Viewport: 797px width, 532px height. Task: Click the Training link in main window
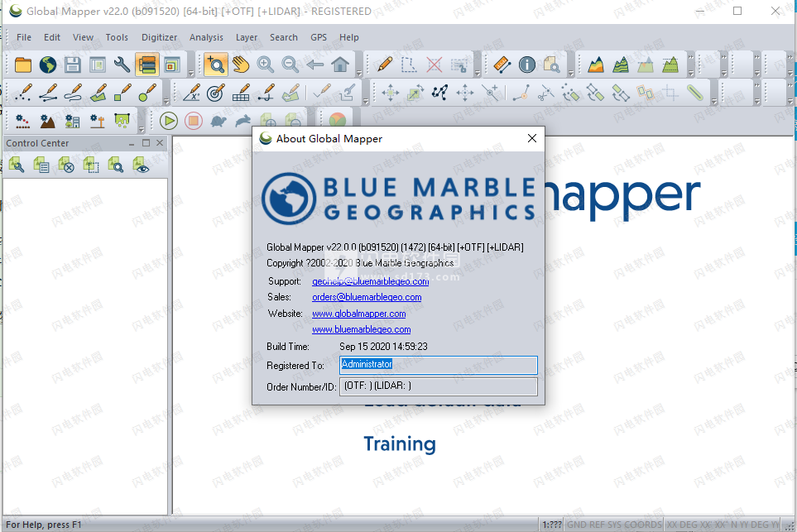coord(400,444)
